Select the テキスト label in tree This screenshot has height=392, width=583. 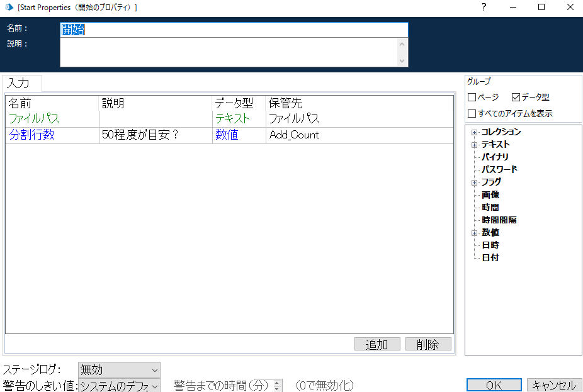coord(495,144)
